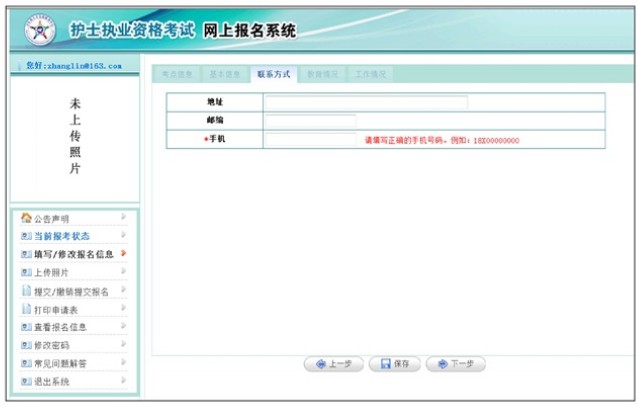Click the icon next to 当前报考状态
This screenshot has width=638, height=407.
tap(26, 236)
